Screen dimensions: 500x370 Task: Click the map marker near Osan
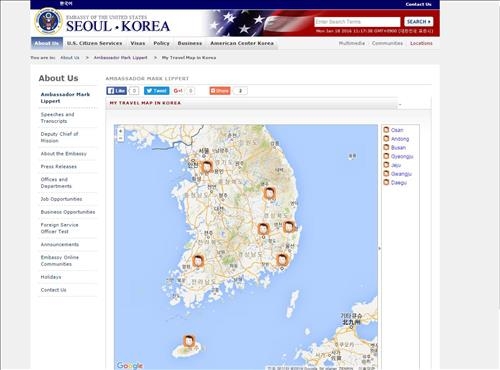pos(206,166)
